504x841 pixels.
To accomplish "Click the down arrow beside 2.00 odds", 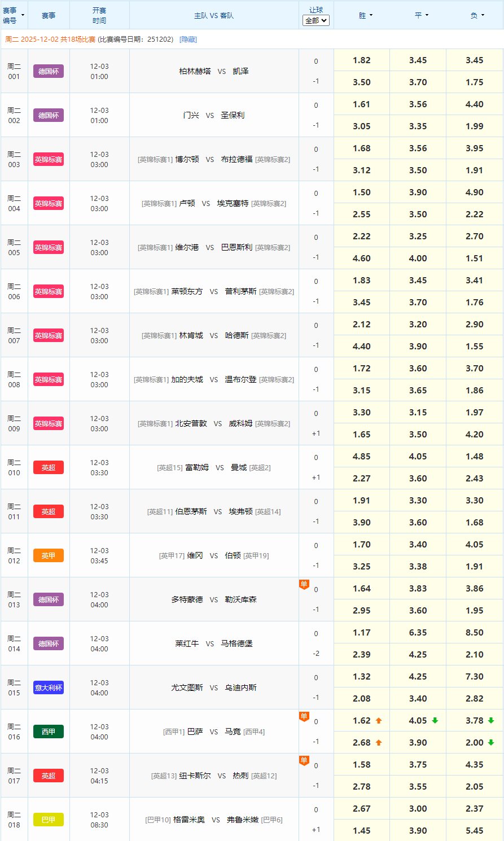I will 491,743.
